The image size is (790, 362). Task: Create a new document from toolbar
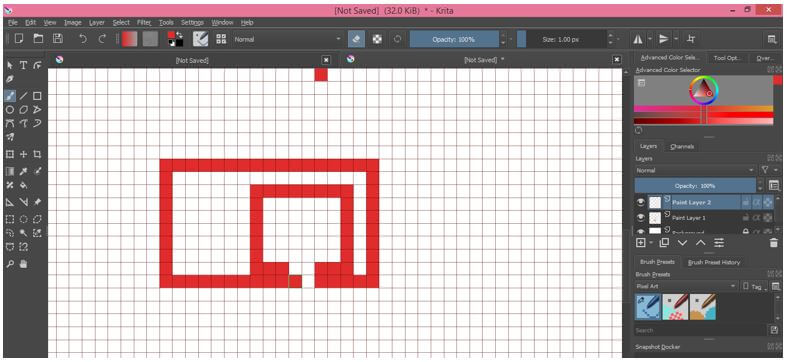pyautogui.click(x=19, y=39)
